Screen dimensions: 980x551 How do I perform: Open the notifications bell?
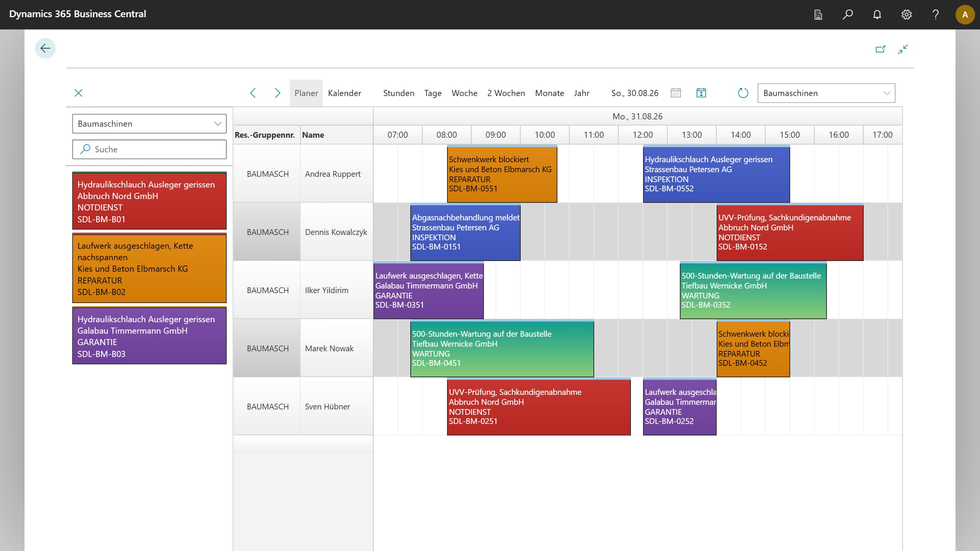[877, 15]
